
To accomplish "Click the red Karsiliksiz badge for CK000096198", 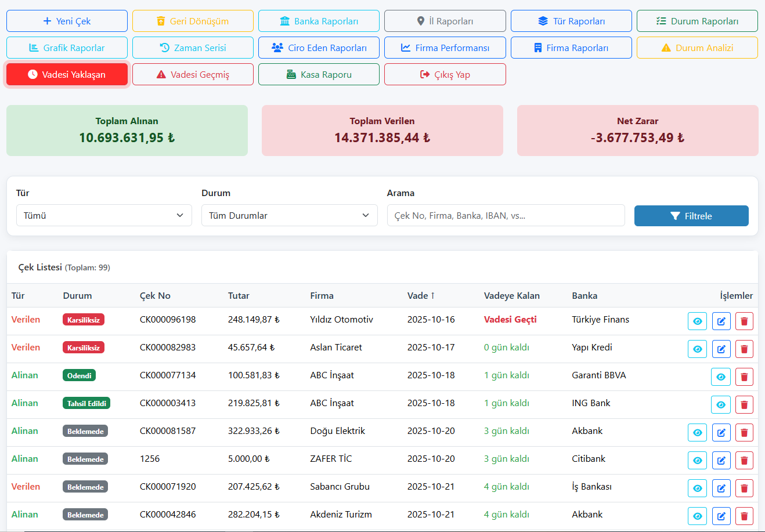I will coord(84,320).
